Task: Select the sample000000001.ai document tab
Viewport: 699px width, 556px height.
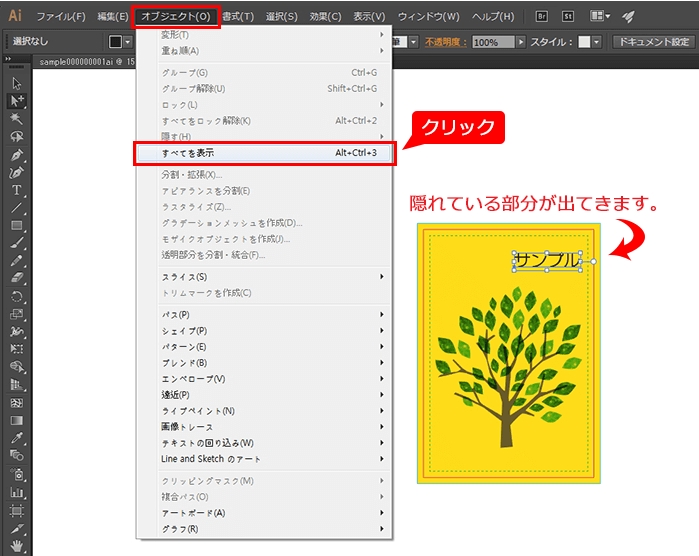Action: [86, 62]
